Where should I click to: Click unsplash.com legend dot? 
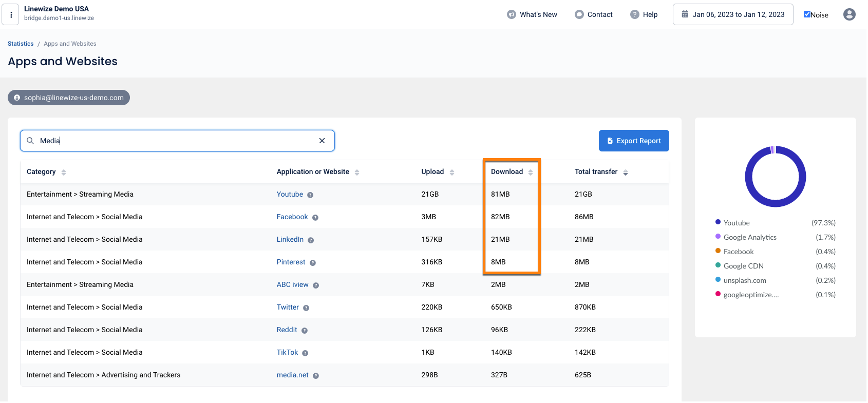718,279
